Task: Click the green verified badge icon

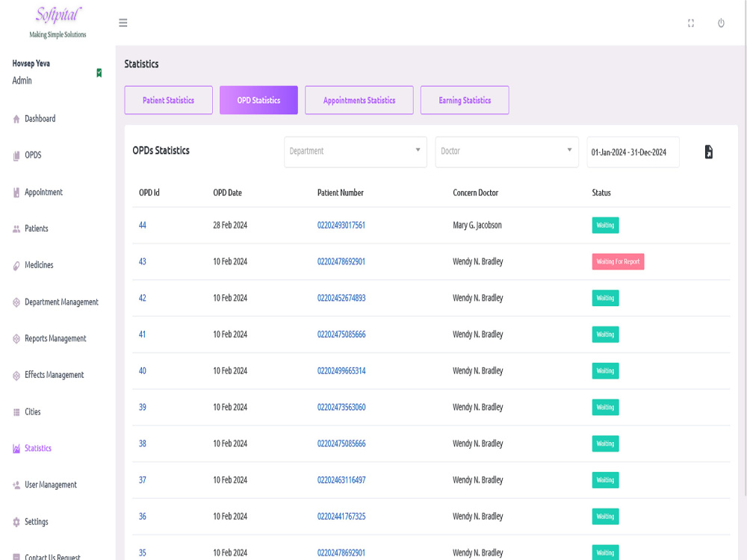Action: tap(99, 72)
